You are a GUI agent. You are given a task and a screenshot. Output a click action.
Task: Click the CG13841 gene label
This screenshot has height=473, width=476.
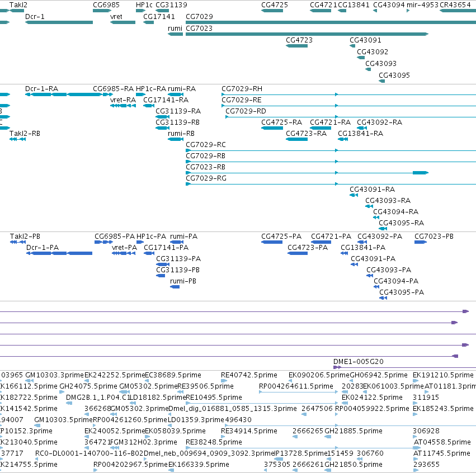pos(354,5)
